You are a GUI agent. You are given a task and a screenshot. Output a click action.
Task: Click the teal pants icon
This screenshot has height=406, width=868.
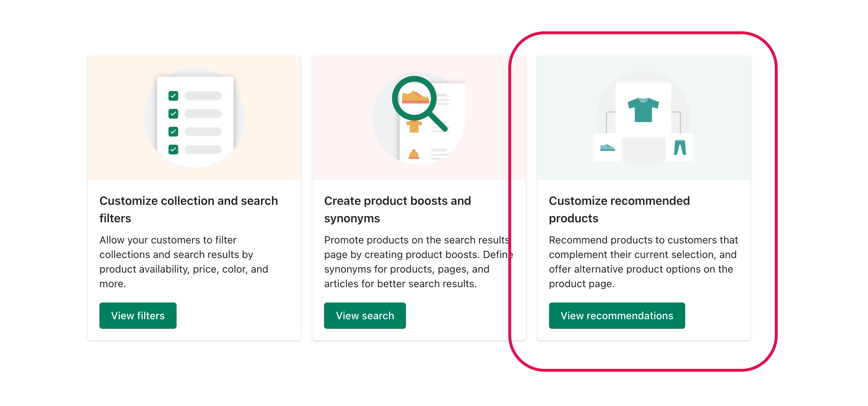(680, 147)
